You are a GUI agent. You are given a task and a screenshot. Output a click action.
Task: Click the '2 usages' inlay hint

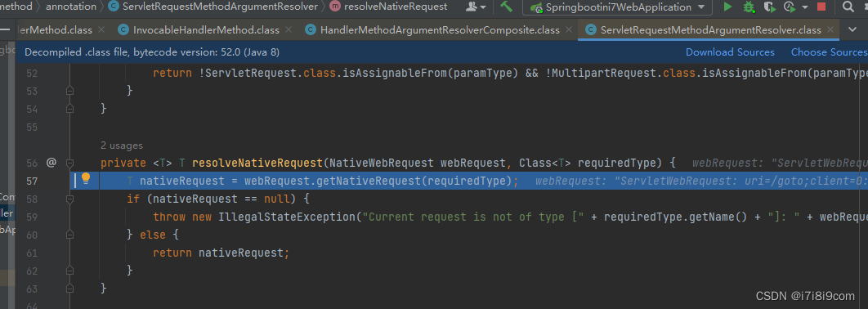tap(122, 146)
